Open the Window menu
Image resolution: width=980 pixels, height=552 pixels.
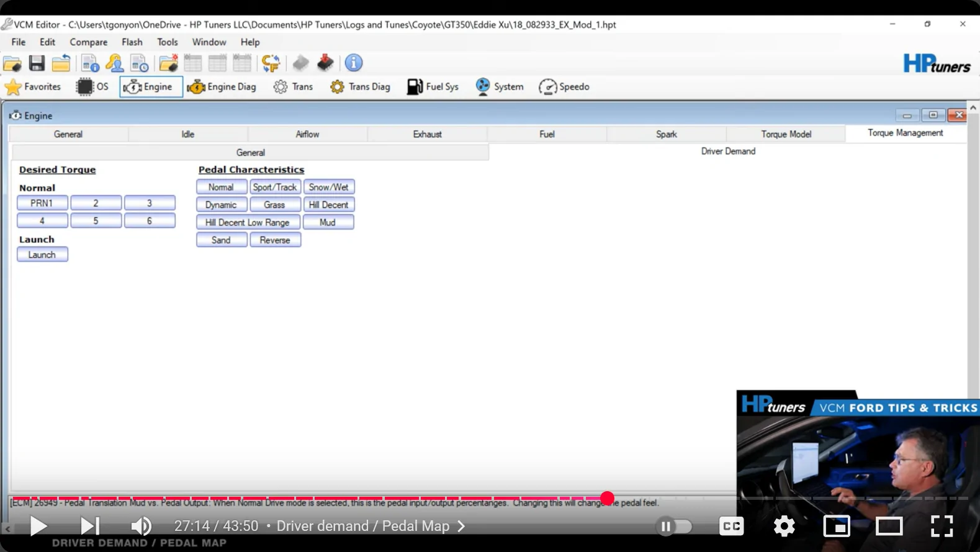point(209,42)
